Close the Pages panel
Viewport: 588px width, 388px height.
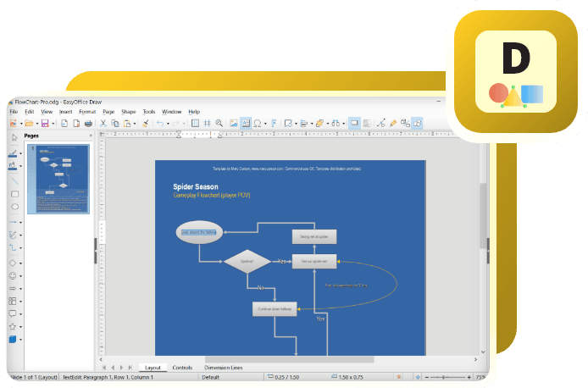[89, 135]
